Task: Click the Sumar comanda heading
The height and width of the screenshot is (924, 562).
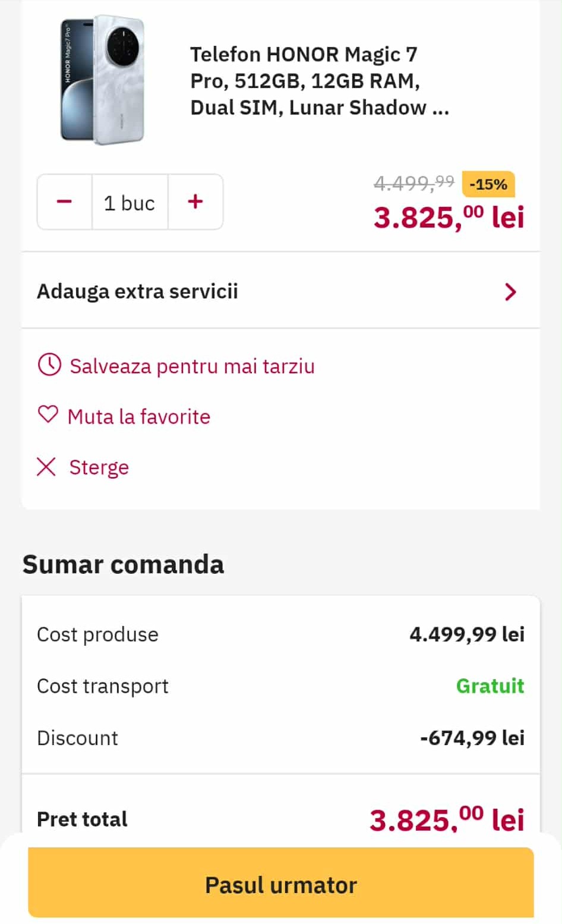Action: click(x=123, y=564)
